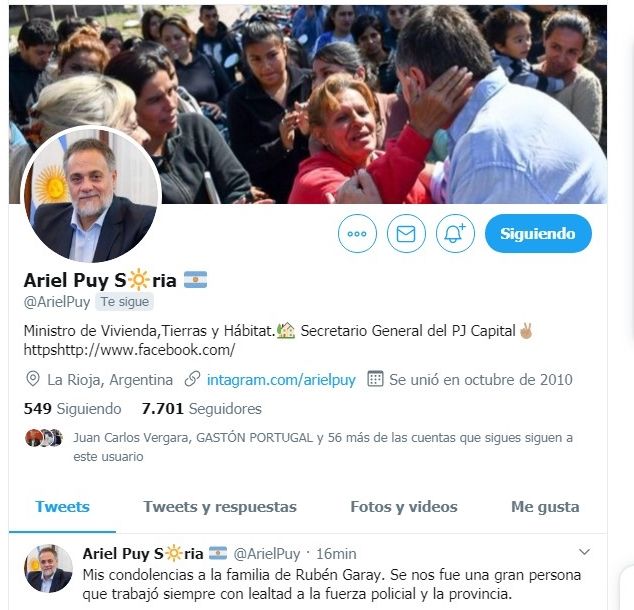The image size is (634, 610).
Task: Open the Tweets y respuestas tab
Action: pyautogui.click(x=220, y=507)
